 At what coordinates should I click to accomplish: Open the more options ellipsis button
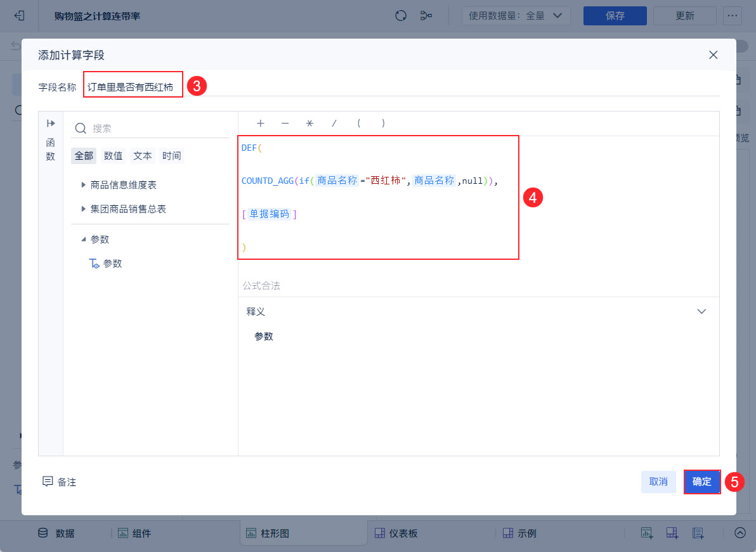click(733, 16)
